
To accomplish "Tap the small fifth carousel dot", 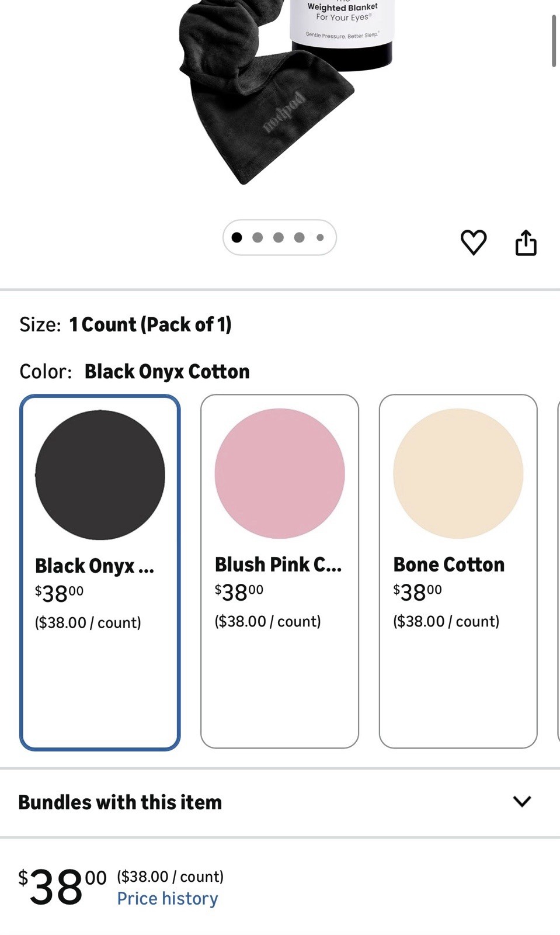I will [320, 237].
